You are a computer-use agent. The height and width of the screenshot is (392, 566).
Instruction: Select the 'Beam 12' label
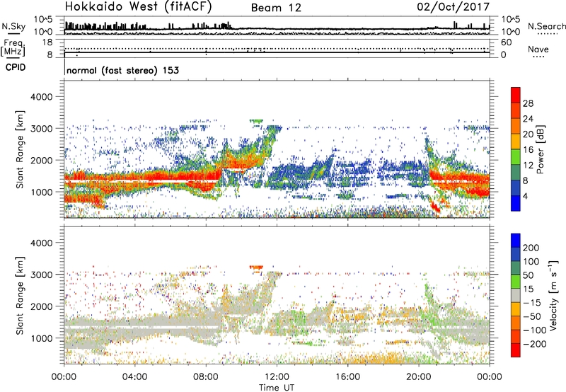276,8
